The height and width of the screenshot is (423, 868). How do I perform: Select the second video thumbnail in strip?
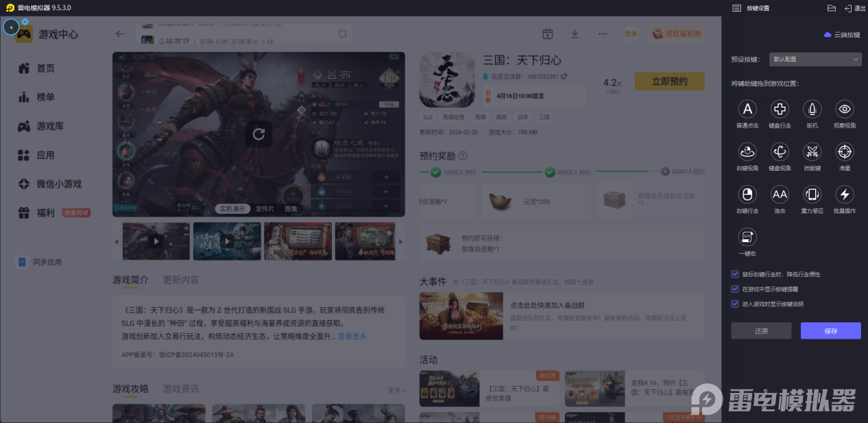point(227,241)
